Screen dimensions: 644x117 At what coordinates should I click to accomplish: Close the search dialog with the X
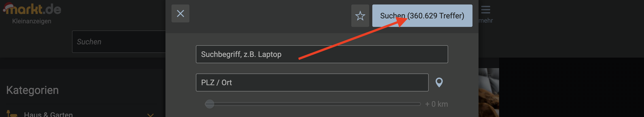tap(180, 13)
